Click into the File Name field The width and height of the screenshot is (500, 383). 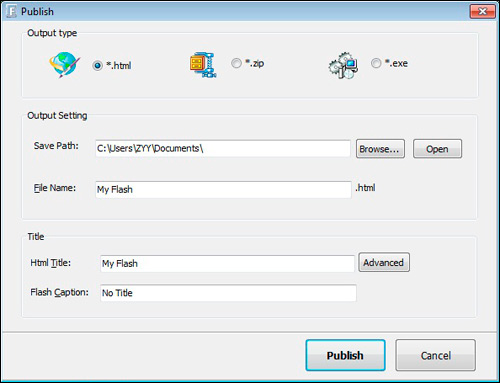click(x=223, y=189)
